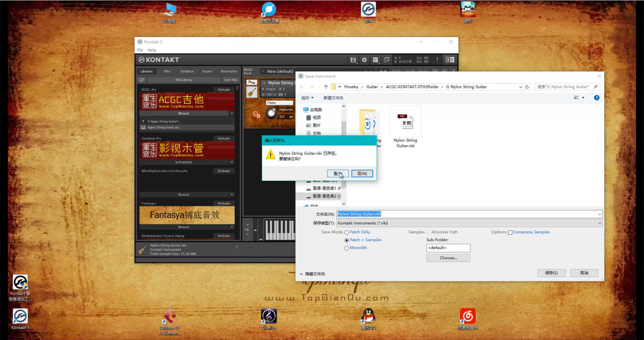The height and width of the screenshot is (340, 644).
Task: Click the Kontakt minimized view icon
Action: [x=386, y=60]
